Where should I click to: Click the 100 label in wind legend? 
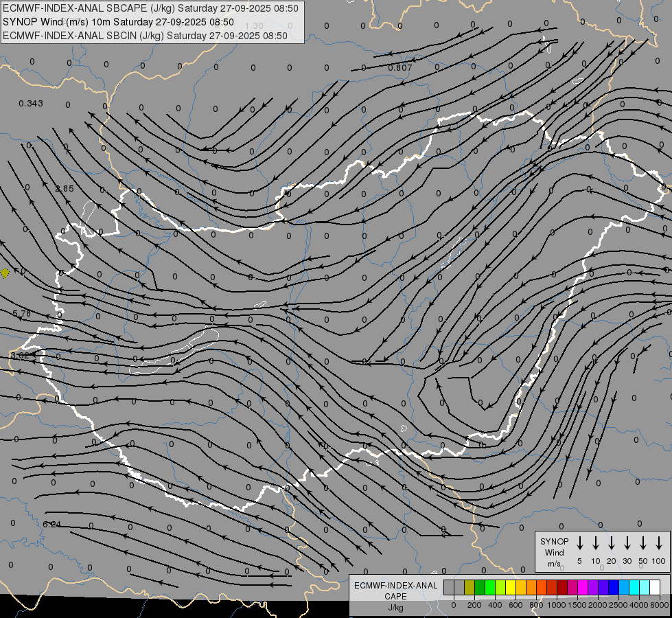click(x=659, y=561)
